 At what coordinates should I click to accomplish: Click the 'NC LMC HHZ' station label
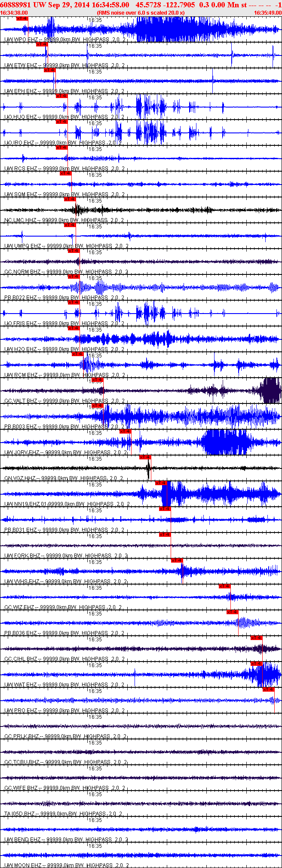(21, 220)
